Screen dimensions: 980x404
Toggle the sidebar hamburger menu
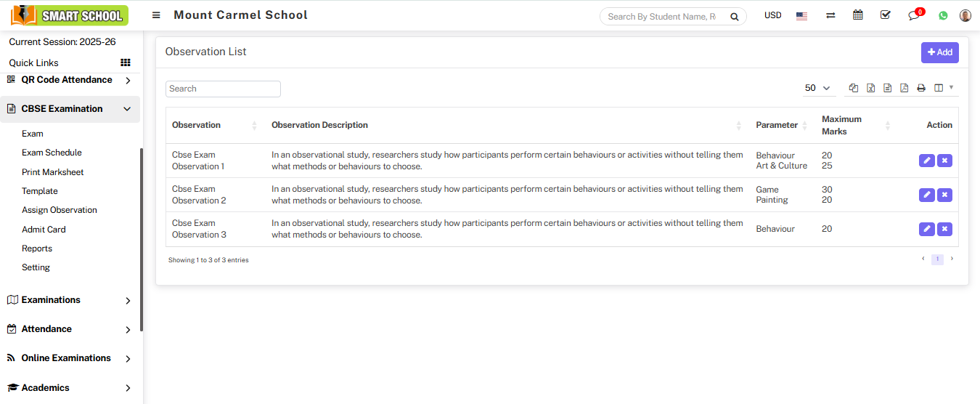click(x=156, y=15)
